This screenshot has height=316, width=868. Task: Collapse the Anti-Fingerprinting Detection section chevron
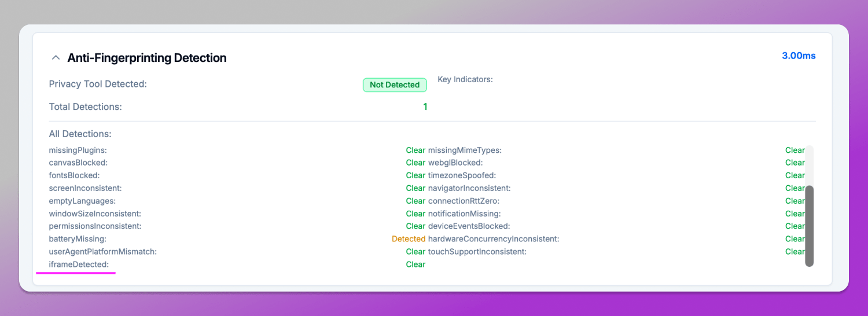(56, 58)
